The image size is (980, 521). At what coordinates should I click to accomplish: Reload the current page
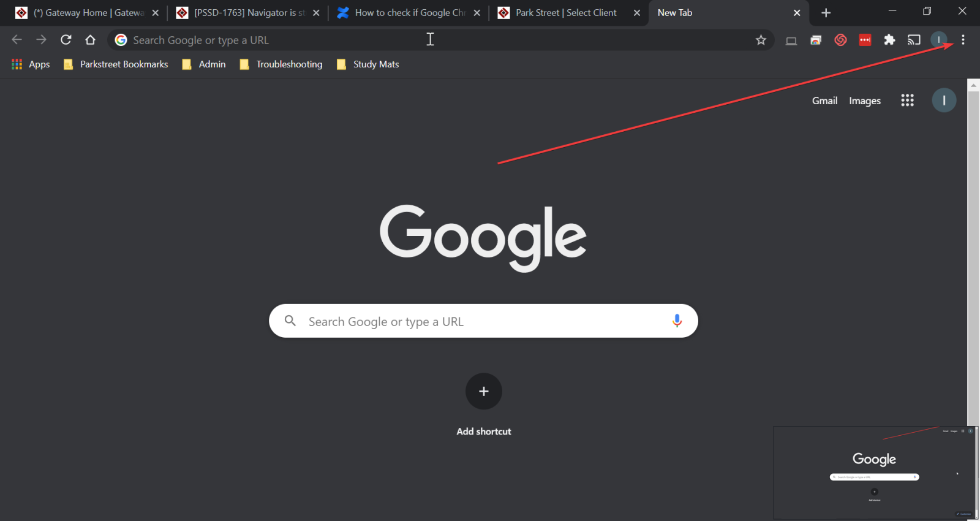point(66,40)
